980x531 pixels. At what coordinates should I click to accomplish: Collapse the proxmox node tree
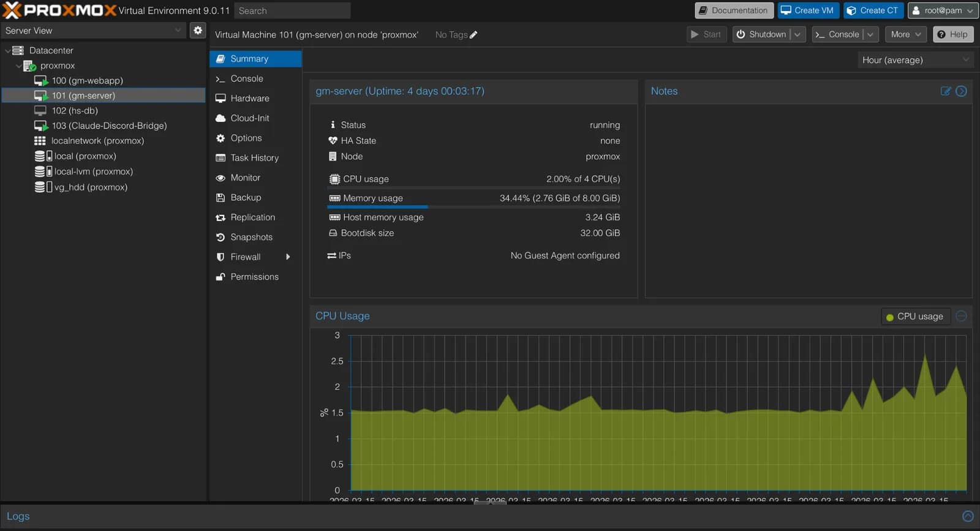pyautogui.click(x=18, y=66)
